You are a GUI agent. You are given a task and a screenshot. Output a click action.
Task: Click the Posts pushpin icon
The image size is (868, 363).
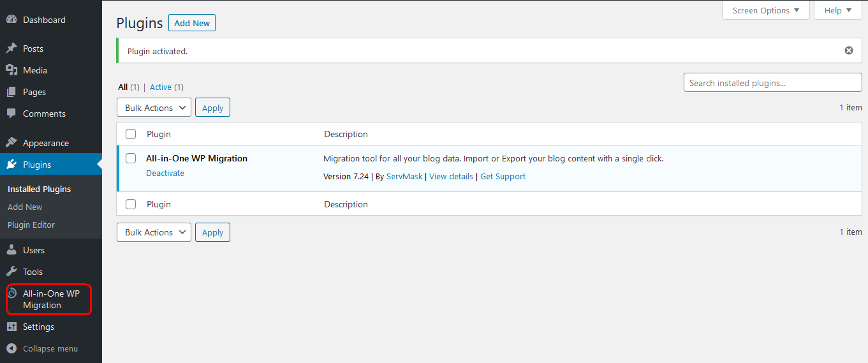tap(11, 48)
